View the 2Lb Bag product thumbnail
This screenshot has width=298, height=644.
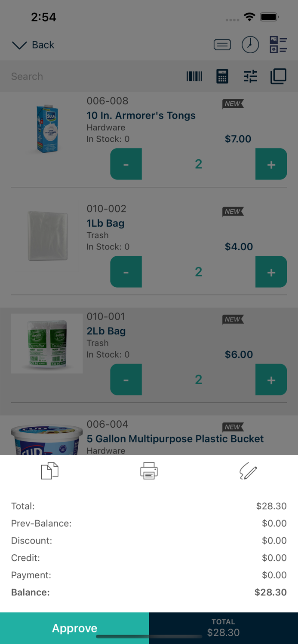coord(46,343)
